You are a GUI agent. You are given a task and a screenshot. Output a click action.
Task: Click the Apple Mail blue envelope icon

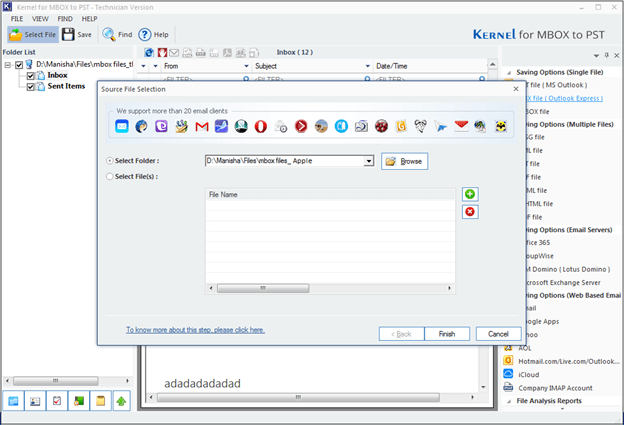point(122,127)
